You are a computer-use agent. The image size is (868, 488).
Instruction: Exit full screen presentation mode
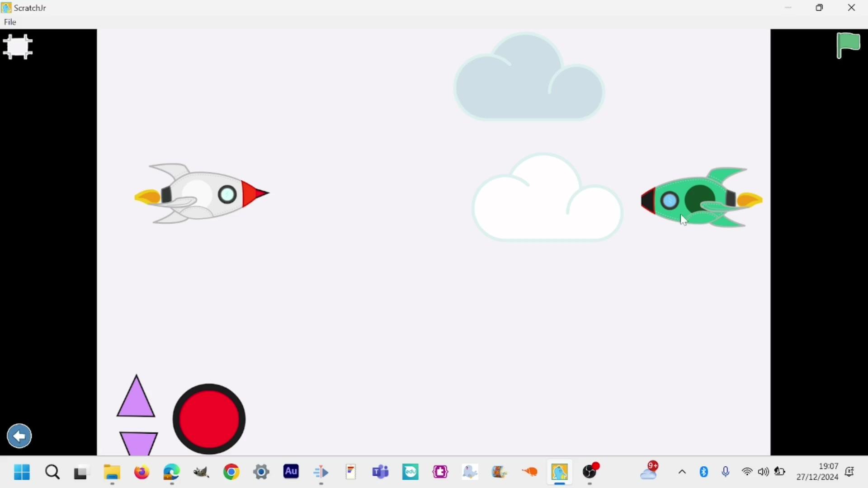pos(18,47)
